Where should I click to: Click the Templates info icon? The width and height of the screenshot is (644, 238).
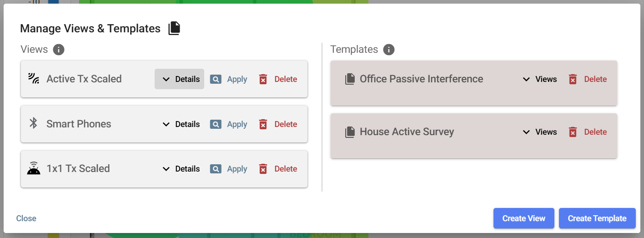coord(388,50)
